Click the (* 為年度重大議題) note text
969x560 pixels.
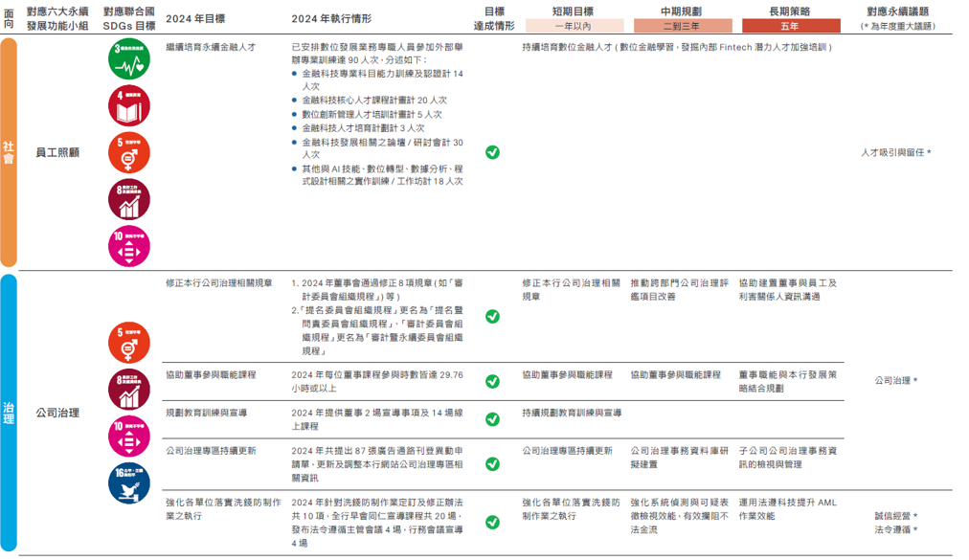[x=898, y=26]
